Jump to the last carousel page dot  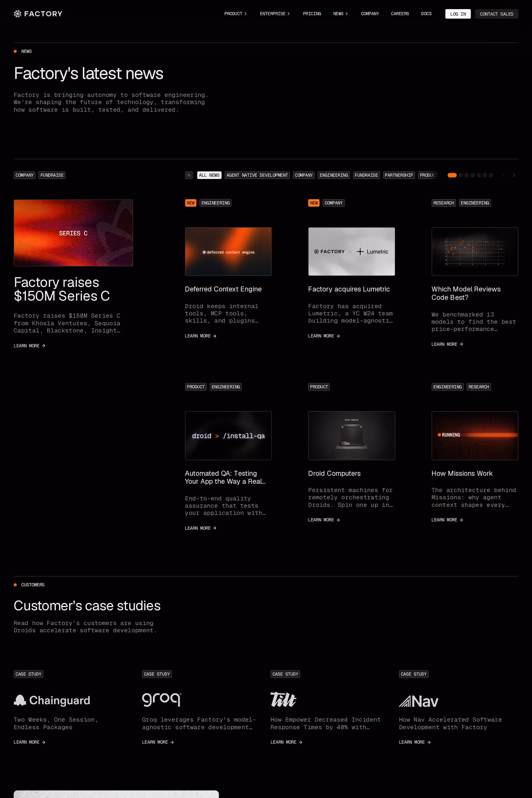[491, 175]
